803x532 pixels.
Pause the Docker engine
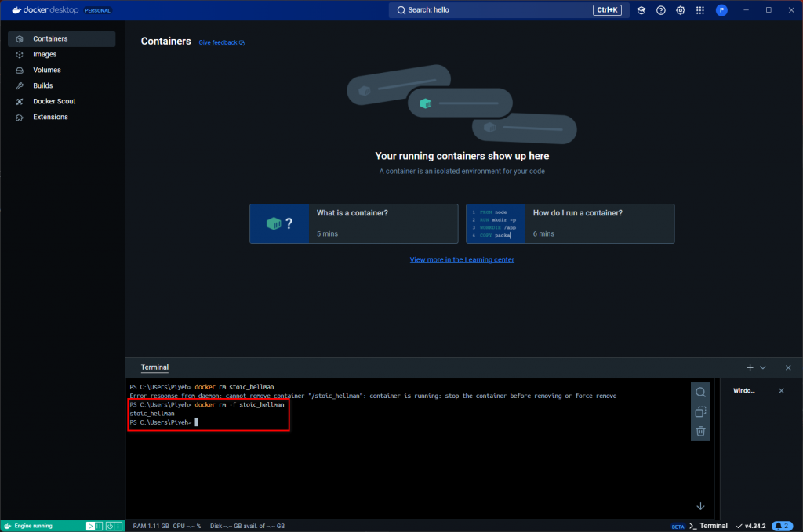click(x=99, y=526)
